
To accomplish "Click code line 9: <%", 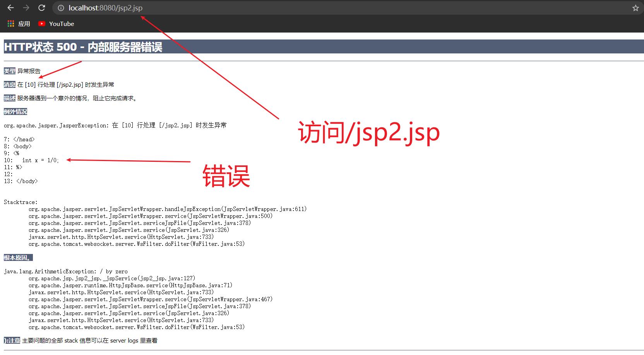I will (12, 153).
